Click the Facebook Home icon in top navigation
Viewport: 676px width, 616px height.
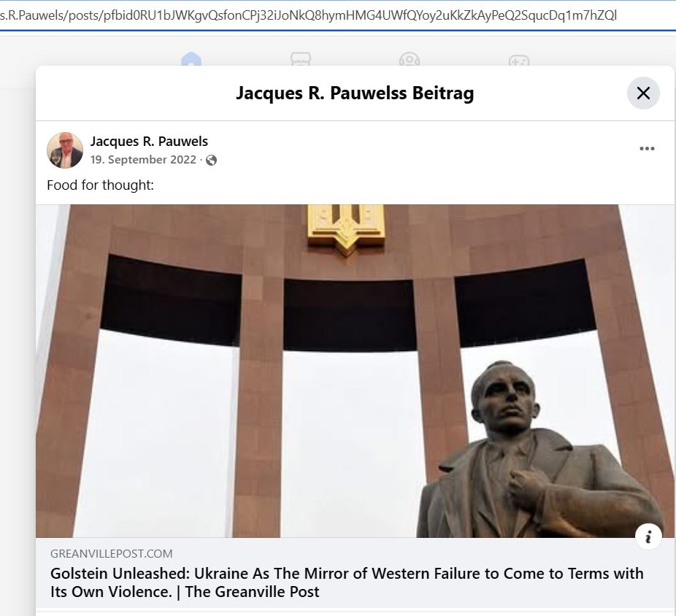point(191,59)
